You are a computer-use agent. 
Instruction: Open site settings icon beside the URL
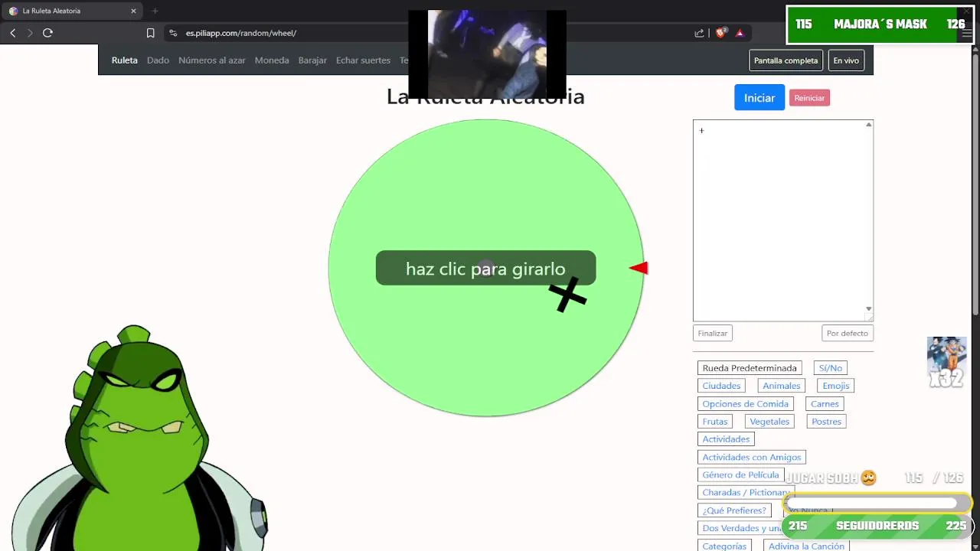(x=173, y=33)
